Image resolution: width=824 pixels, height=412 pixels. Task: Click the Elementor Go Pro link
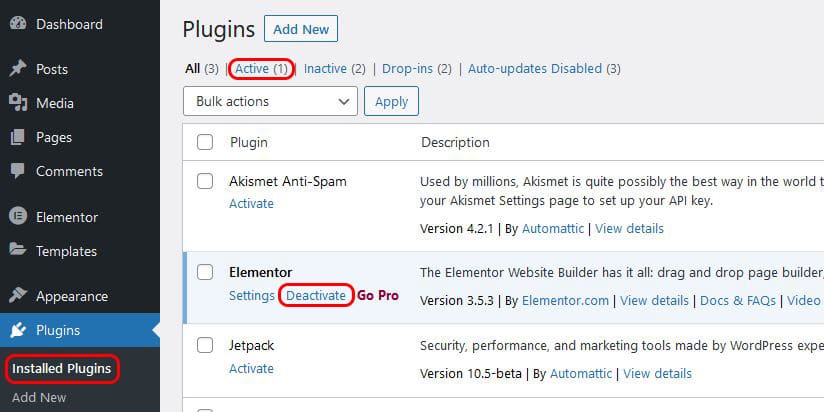[x=378, y=296]
